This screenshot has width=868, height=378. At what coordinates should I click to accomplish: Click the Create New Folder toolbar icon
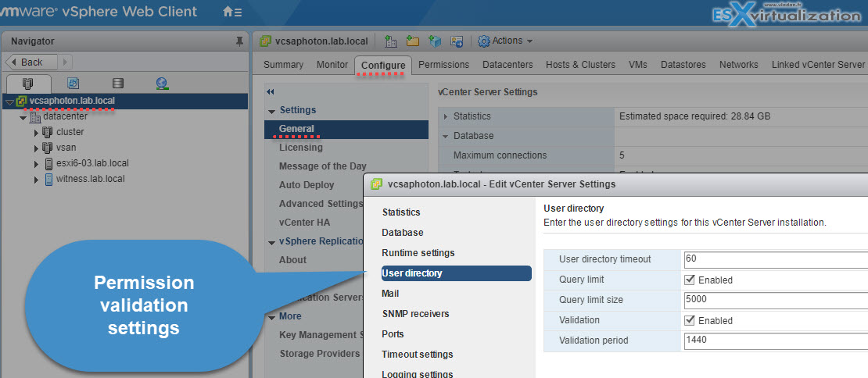412,41
